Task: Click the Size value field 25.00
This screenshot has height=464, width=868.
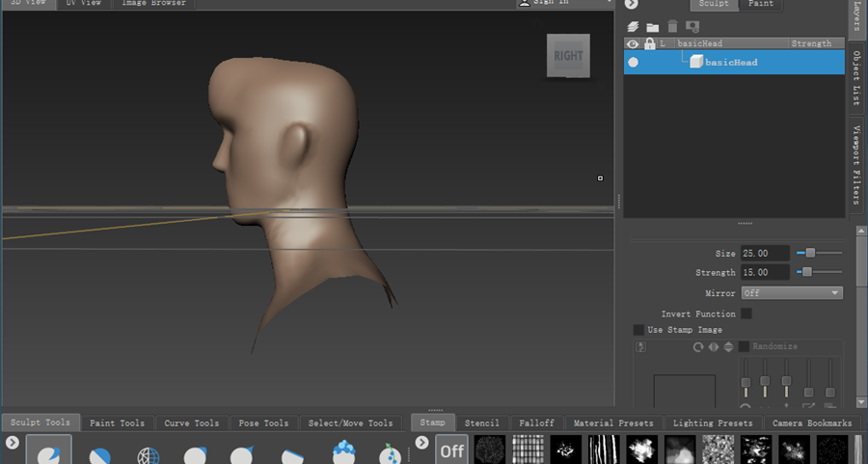Action: coord(765,253)
